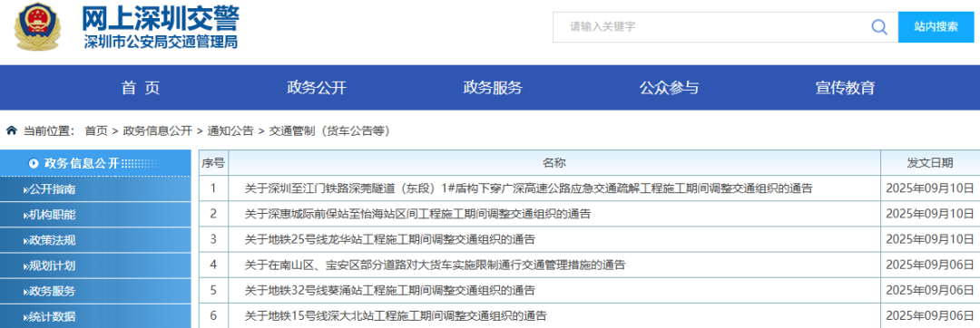Go to 政务信息公开 in the breadcrumb
The height and width of the screenshot is (328, 980).
click(x=158, y=131)
